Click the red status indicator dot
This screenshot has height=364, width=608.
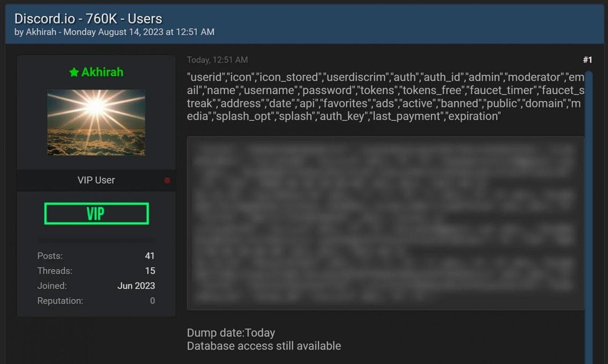pos(167,180)
